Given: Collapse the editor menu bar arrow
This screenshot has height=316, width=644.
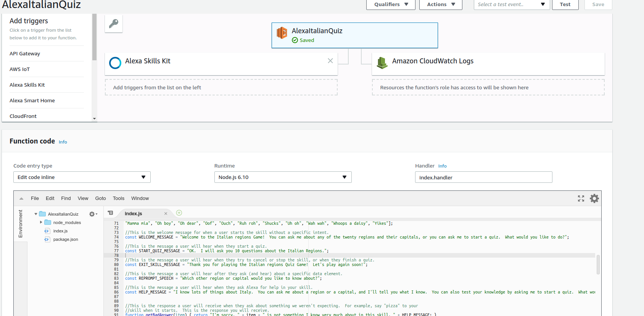Looking at the screenshot, I should (21, 198).
